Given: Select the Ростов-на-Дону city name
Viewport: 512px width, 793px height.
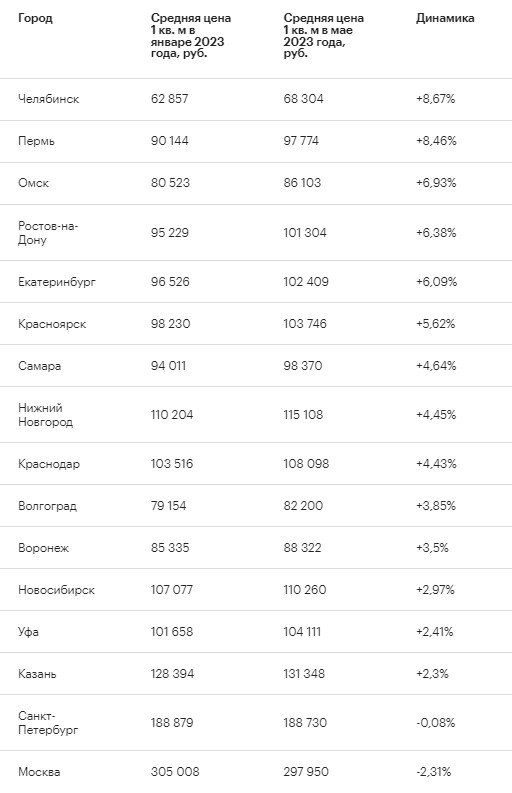Looking at the screenshot, I should [x=48, y=233].
